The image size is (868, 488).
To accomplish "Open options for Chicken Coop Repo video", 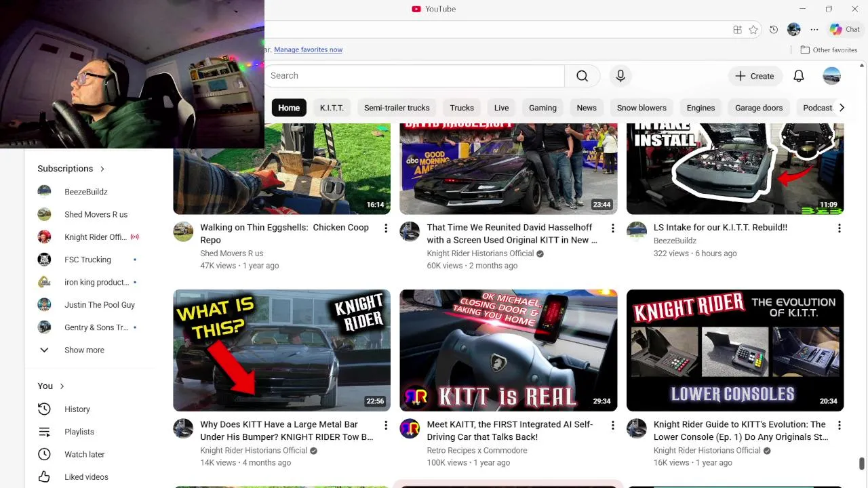I will [386, 228].
